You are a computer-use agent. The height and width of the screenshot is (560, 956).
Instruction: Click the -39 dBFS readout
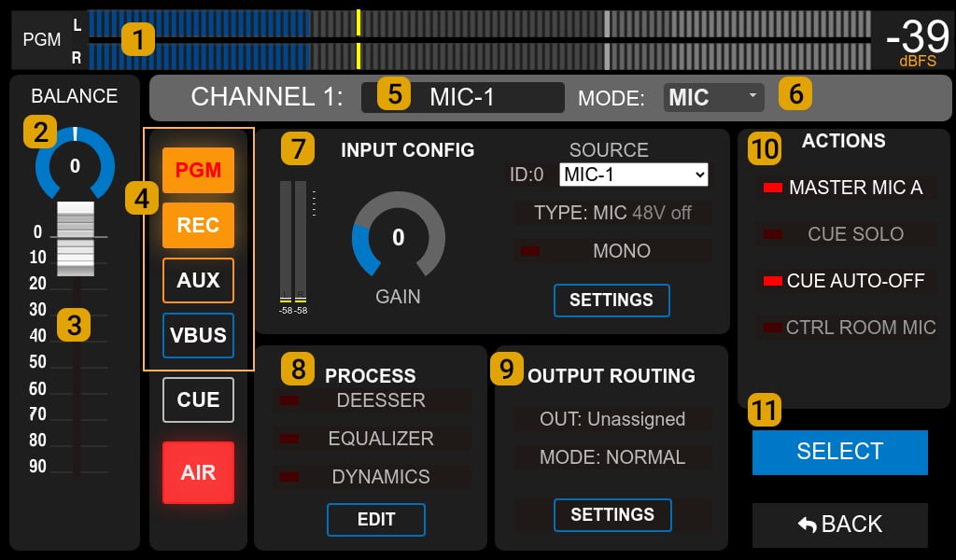(919, 41)
